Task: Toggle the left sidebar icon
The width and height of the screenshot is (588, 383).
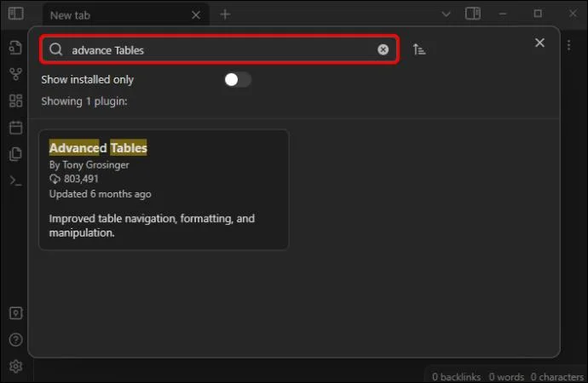Action: tap(15, 14)
